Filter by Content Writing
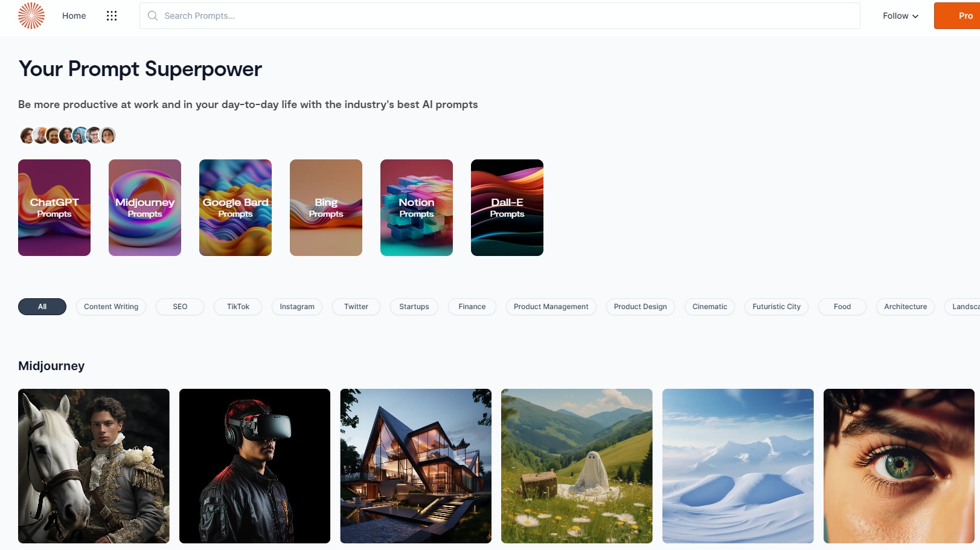The image size is (980, 550). pos(111,307)
